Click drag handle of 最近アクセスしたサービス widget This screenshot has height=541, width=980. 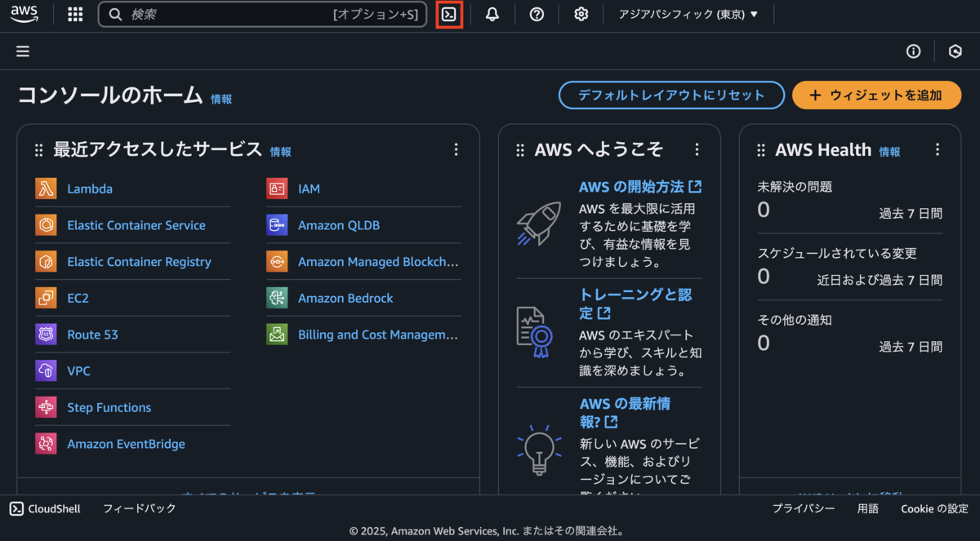tap(38, 150)
